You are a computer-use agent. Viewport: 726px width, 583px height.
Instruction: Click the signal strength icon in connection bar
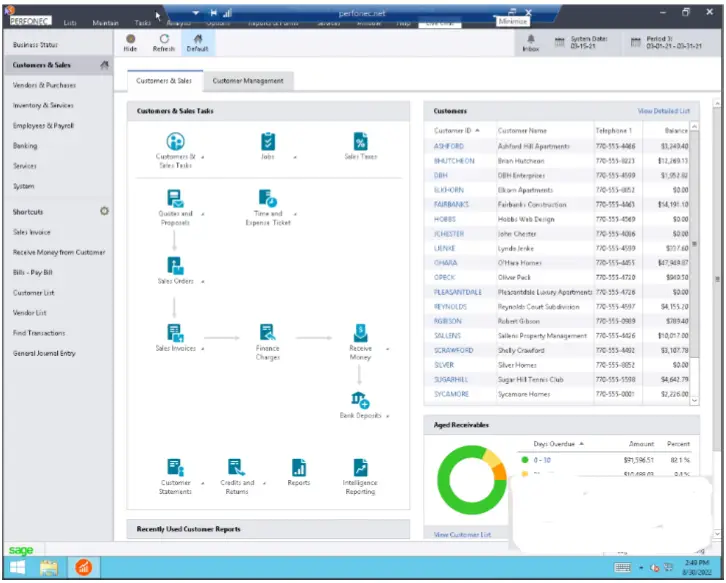point(227,13)
